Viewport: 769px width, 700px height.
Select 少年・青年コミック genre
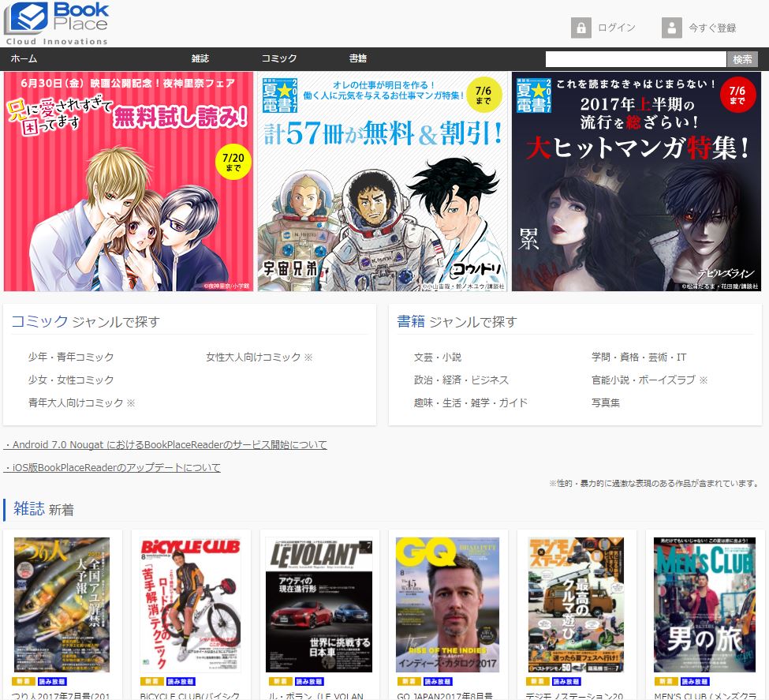[71, 357]
